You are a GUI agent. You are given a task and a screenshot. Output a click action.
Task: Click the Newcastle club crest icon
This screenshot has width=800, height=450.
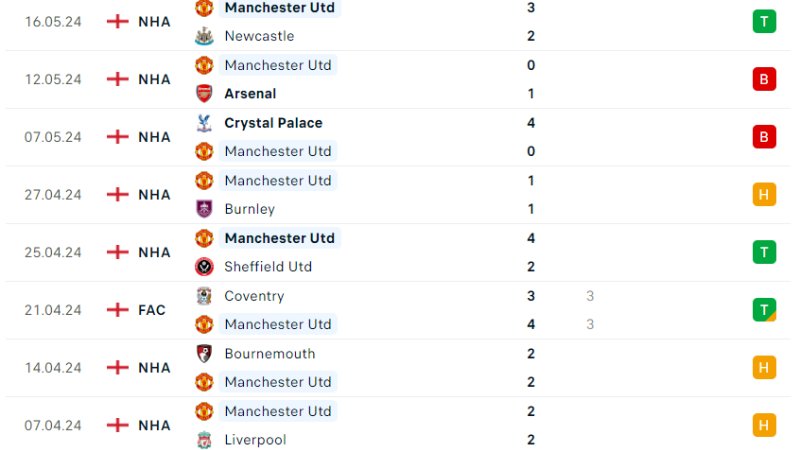[204, 36]
